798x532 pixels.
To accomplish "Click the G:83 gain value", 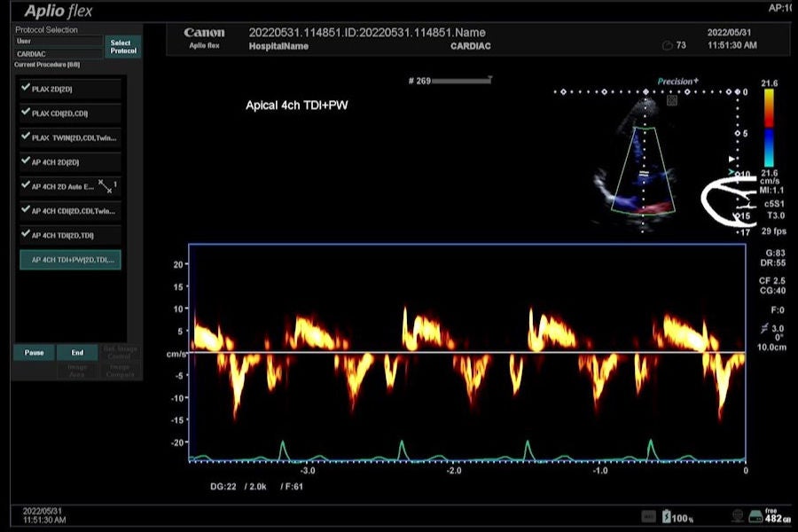I will (x=775, y=253).
